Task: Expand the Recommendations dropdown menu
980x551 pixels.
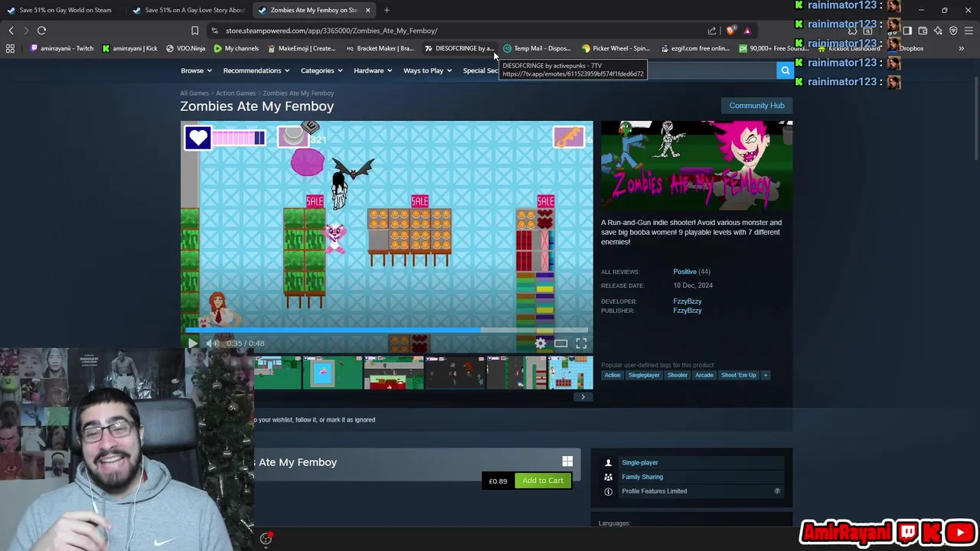Action: point(256,70)
